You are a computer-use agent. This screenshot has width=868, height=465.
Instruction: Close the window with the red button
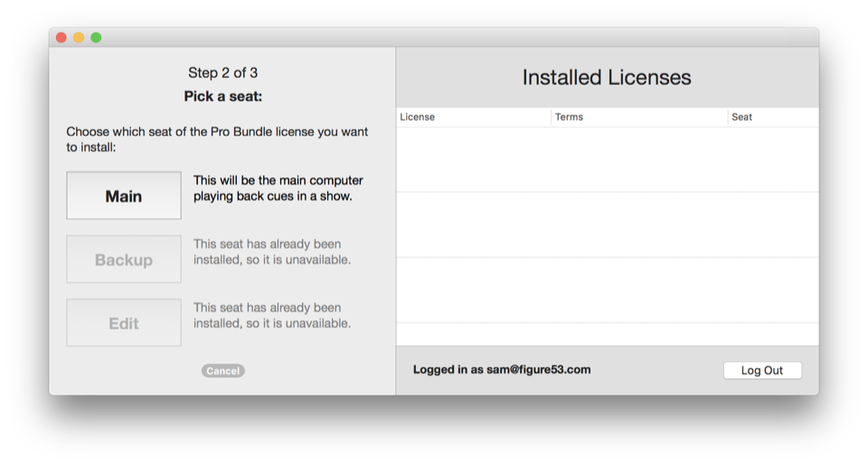coord(61,37)
